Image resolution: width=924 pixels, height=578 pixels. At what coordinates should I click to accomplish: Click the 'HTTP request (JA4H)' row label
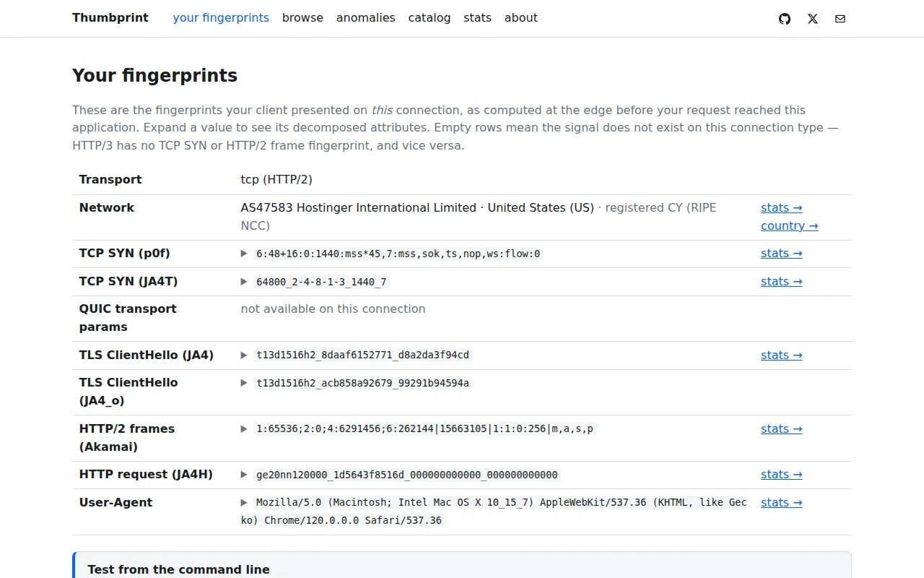pyautogui.click(x=146, y=474)
